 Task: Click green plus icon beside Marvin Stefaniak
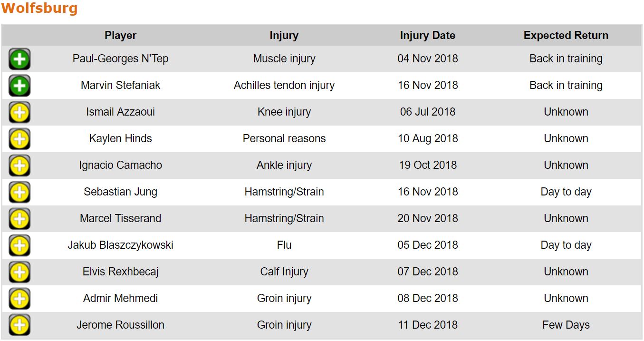[x=19, y=86]
